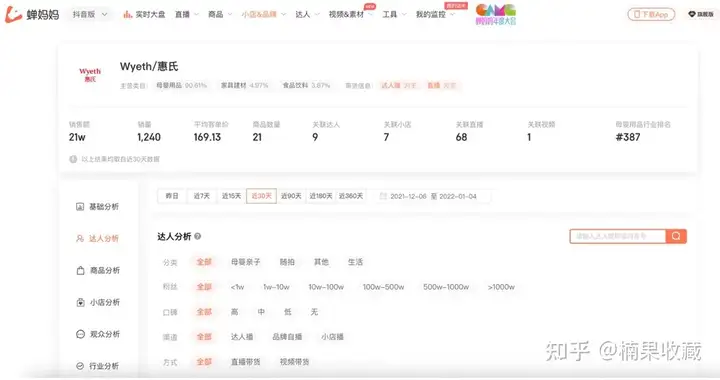Filter category by 母婴亲子
This screenshot has height=380, width=720.
coord(245,262)
